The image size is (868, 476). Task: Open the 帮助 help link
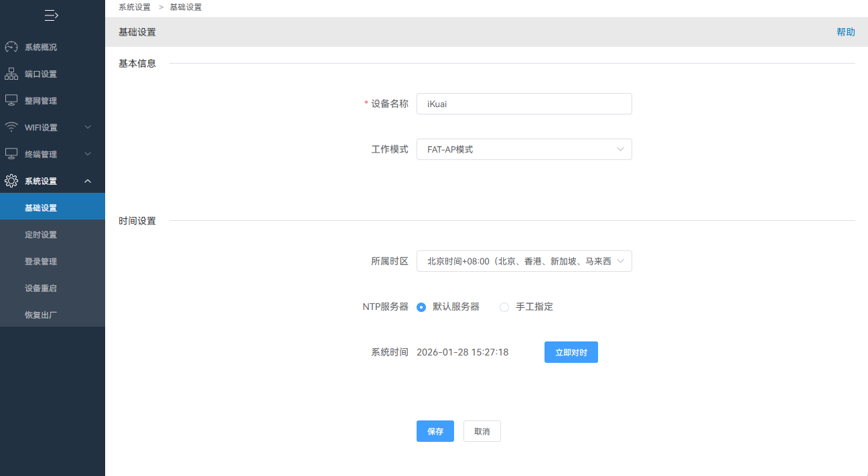pyautogui.click(x=846, y=32)
